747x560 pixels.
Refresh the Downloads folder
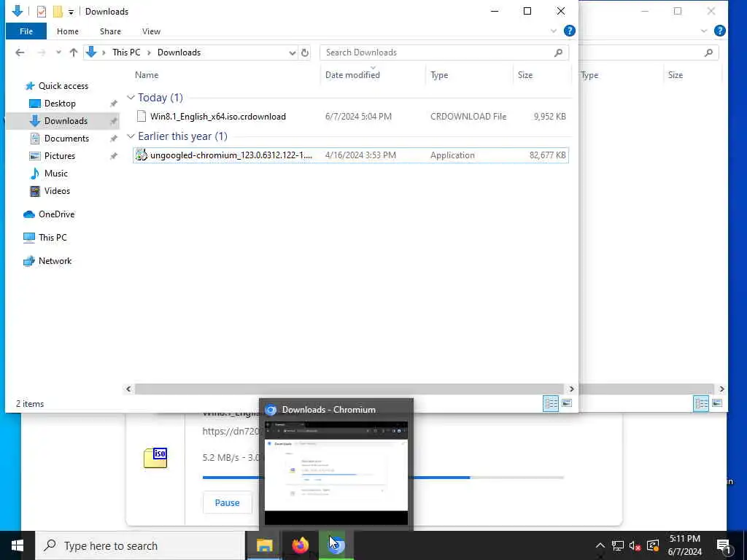tap(305, 52)
